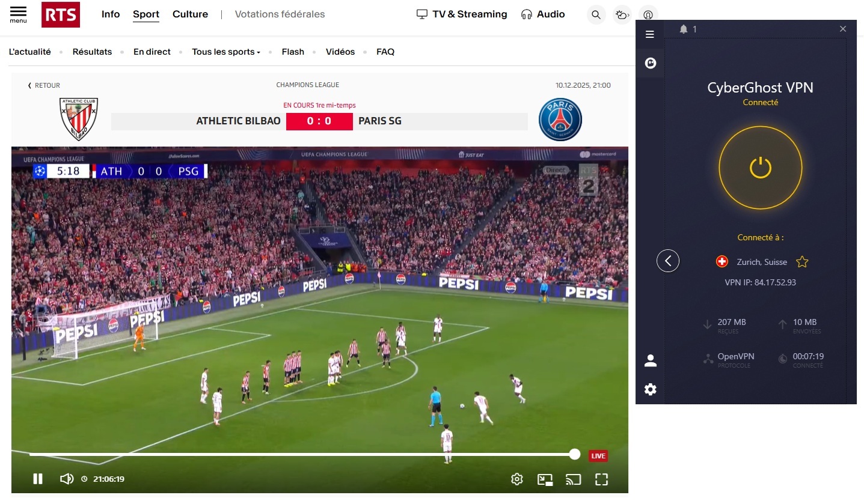864x504 pixels.
Task: Pause the football match playback
Action: point(38,479)
